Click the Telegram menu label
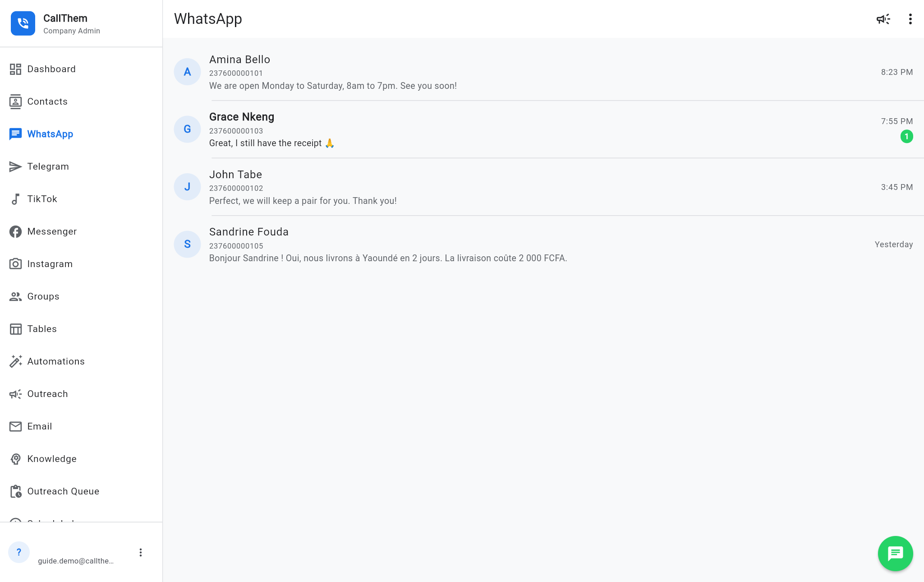Image resolution: width=924 pixels, height=582 pixels. pos(48,166)
